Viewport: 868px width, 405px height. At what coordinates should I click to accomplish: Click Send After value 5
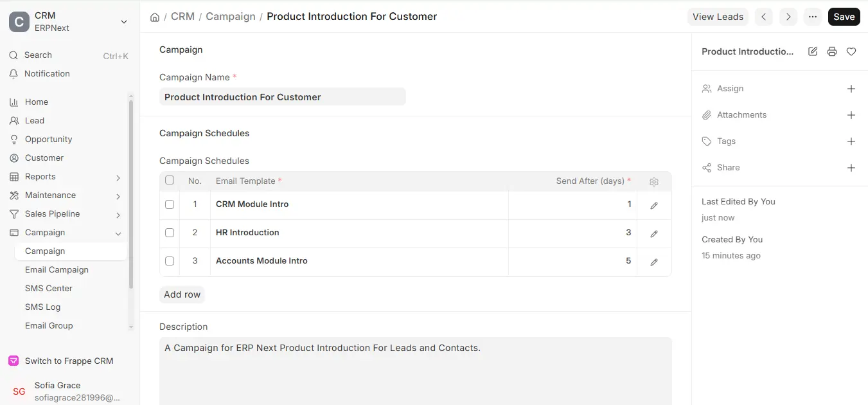point(572,261)
